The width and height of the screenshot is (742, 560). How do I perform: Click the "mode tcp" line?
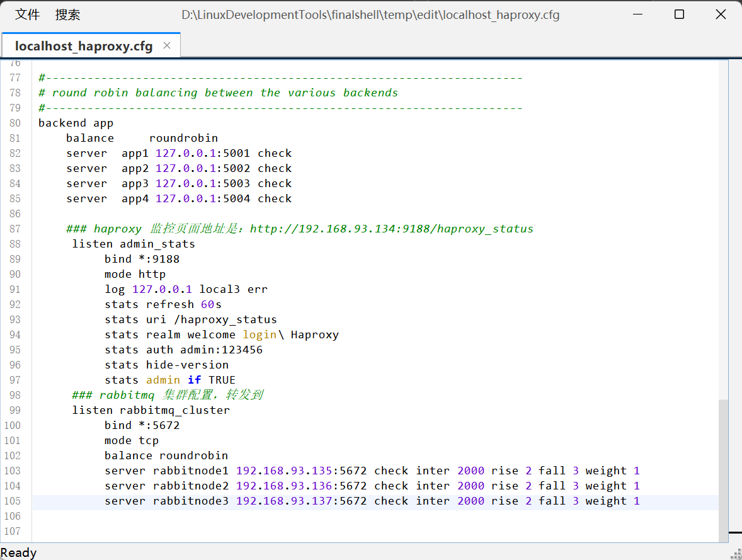132,440
